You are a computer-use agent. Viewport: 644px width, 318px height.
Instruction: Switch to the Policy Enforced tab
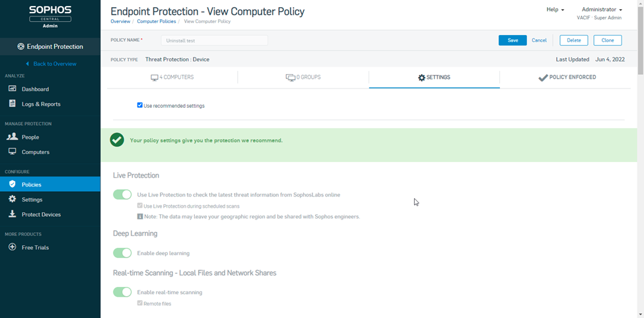pyautogui.click(x=567, y=77)
